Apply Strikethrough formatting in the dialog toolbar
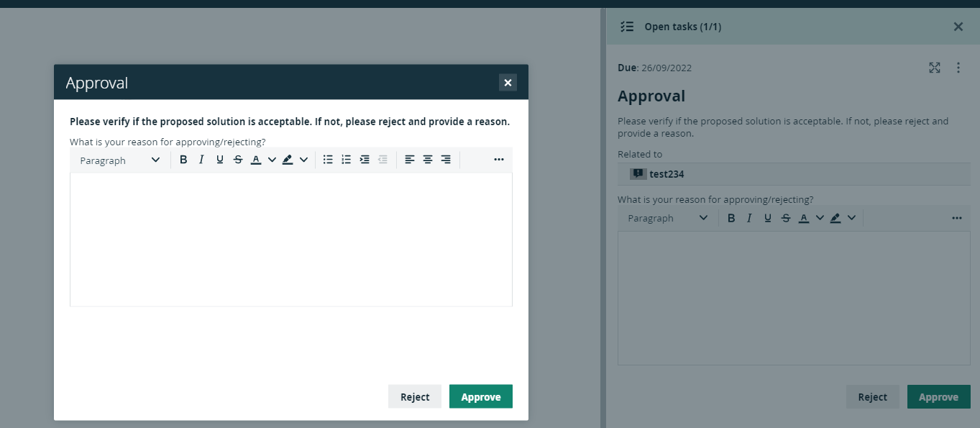The width and height of the screenshot is (980, 428). [x=238, y=160]
